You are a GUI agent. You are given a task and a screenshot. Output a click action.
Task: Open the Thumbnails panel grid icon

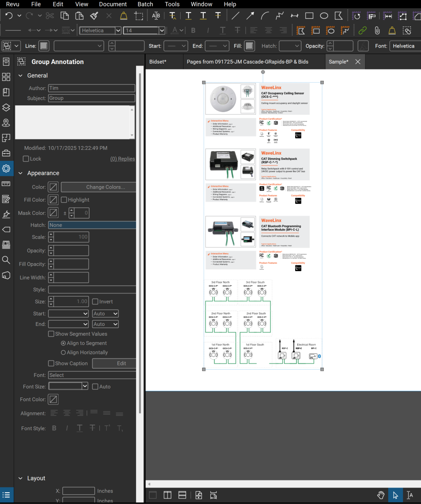point(6,77)
